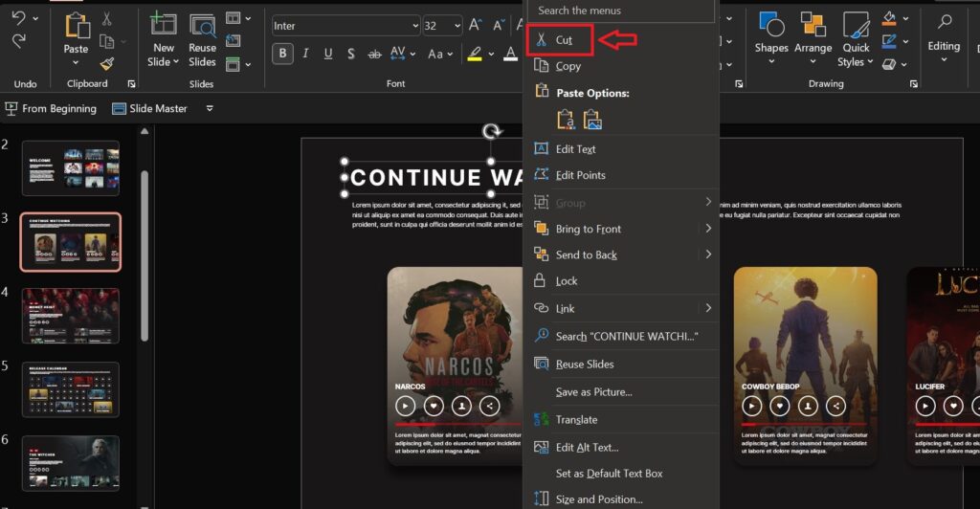This screenshot has height=509, width=980.
Task: Select slide 5 thumbnail
Action: (71, 389)
